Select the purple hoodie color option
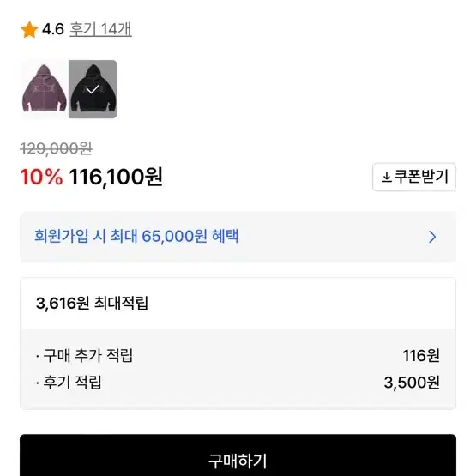Image resolution: width=476 pixels, height=476 pixels. 45,89
